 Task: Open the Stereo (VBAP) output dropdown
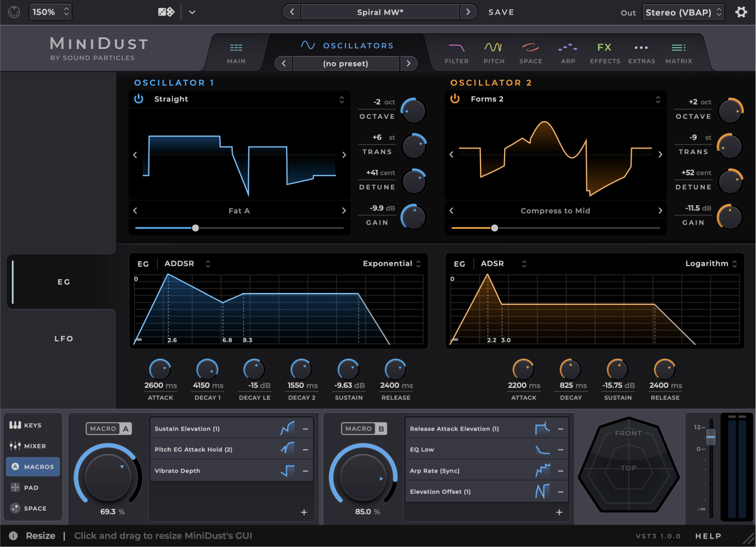tap(683, 12)
